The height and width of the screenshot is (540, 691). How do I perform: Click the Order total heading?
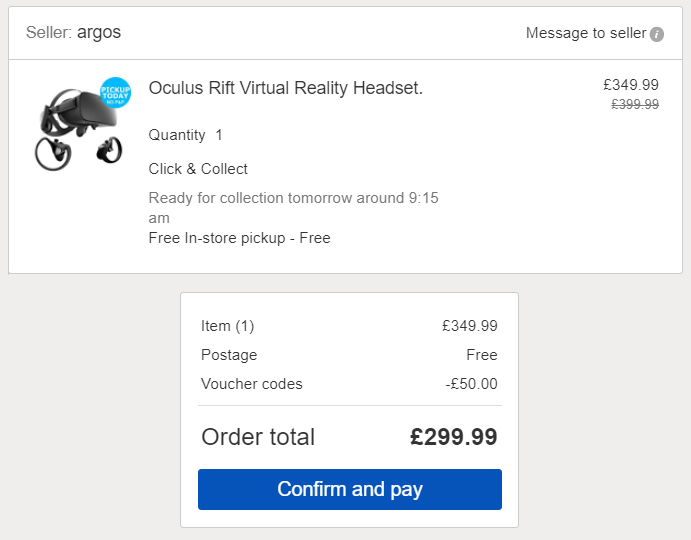pos(258,437)
